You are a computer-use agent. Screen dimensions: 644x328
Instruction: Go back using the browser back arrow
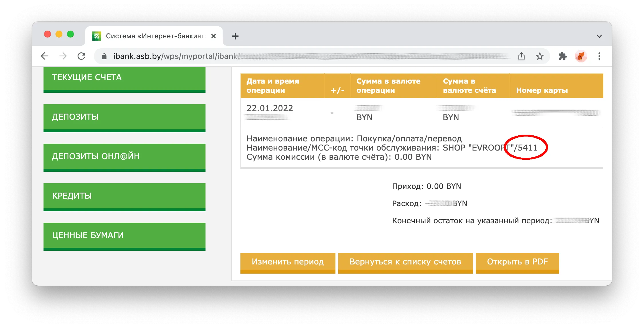[x=45, y=56]
